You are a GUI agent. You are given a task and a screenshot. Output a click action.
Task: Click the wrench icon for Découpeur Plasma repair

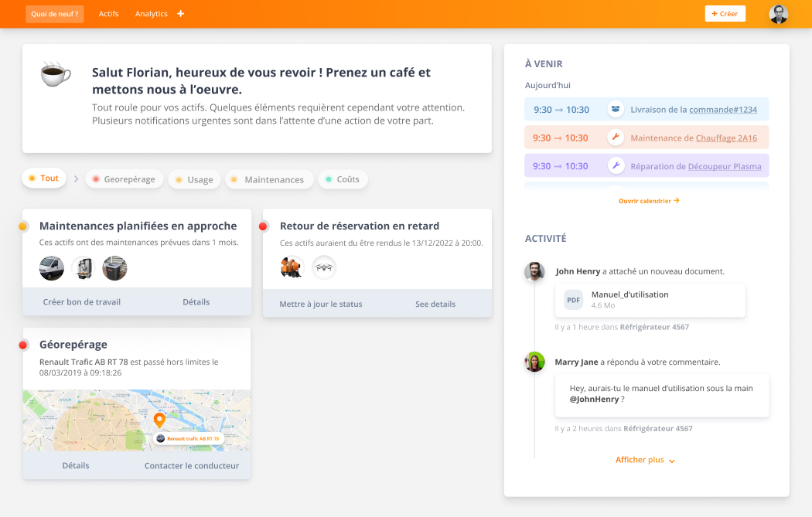pyautogui.click(x=616, y=165)
